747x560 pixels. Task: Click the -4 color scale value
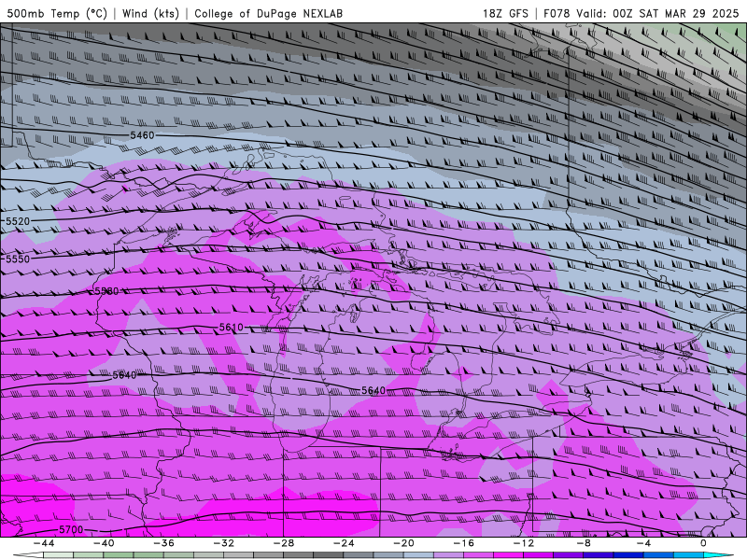pyautogui.click(x=643, y=543)
